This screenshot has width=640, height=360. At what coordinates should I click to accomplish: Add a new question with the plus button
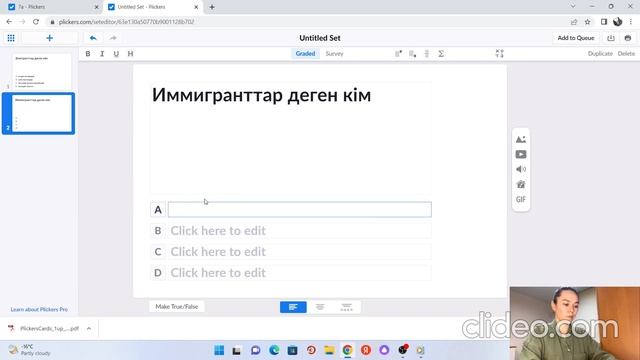click(x=49, y=38)
